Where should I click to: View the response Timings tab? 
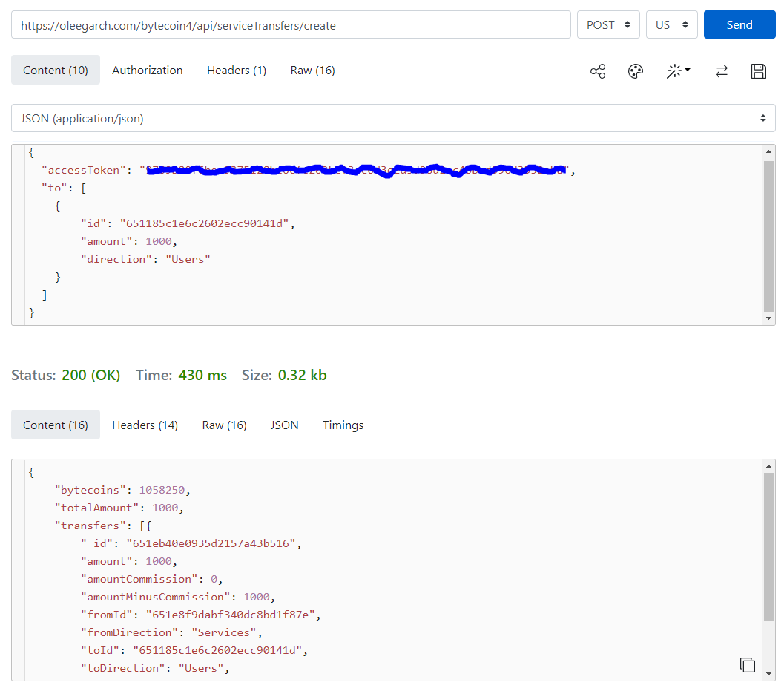pyautogui.click(x=343, y=425)
